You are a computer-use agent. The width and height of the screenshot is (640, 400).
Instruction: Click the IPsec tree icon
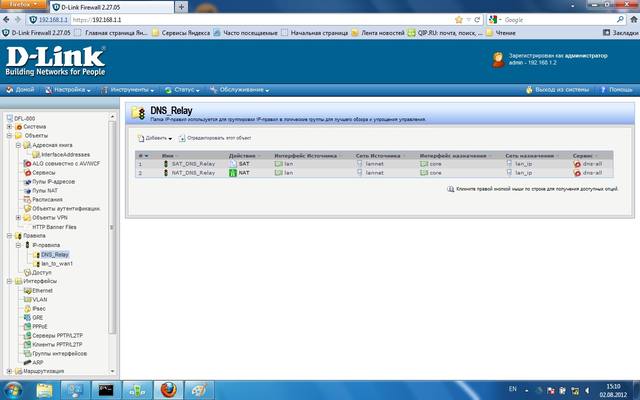pyautogui.click(x=27, y=309)
